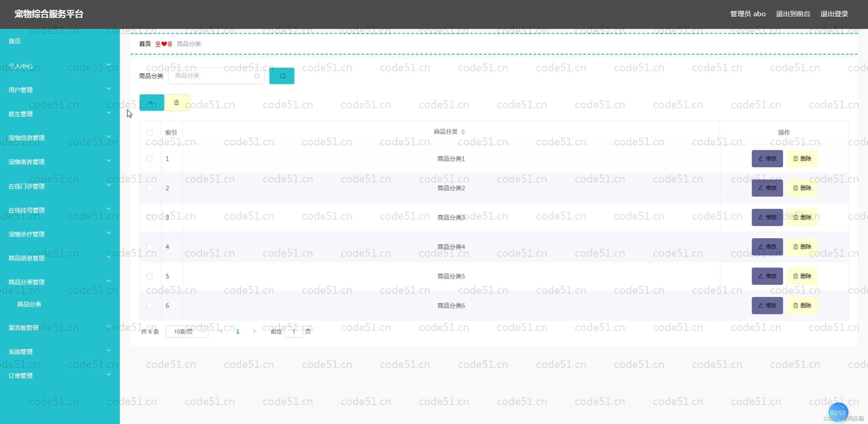
Task: Click the 删除 delete button for 商品分类3
Action: click(x=802, y=217)
